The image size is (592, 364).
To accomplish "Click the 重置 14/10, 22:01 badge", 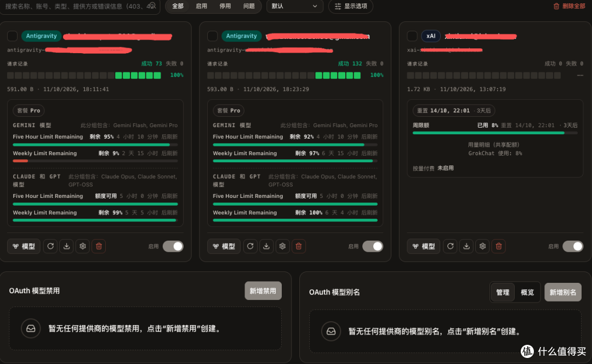I will coord(454,111).
